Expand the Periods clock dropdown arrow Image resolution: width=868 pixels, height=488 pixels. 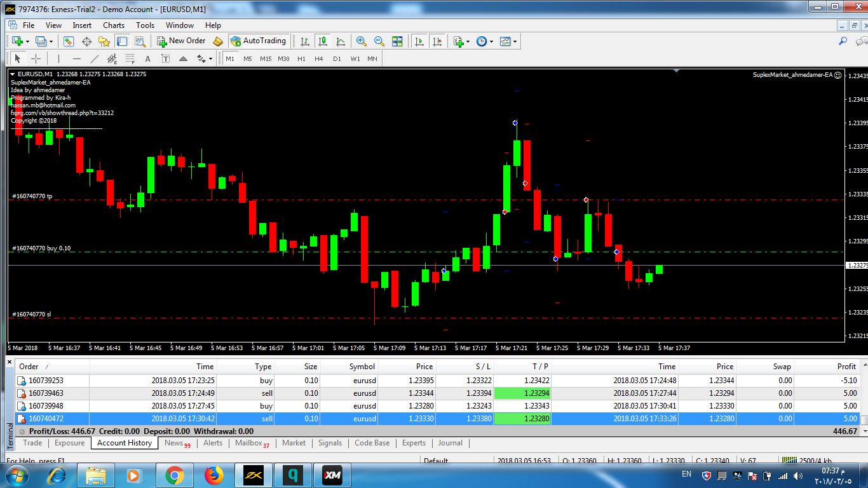tap(491, 41)
